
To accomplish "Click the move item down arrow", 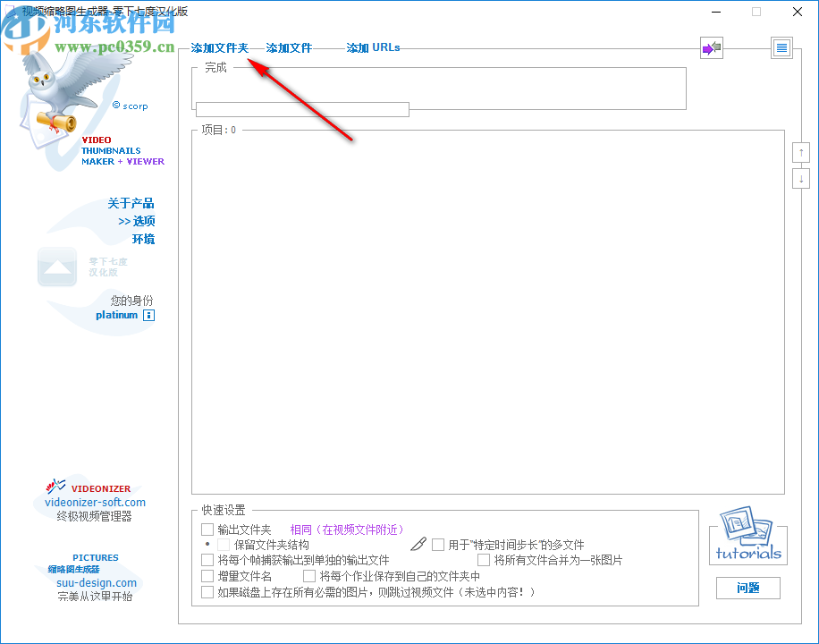I will 800,177.
